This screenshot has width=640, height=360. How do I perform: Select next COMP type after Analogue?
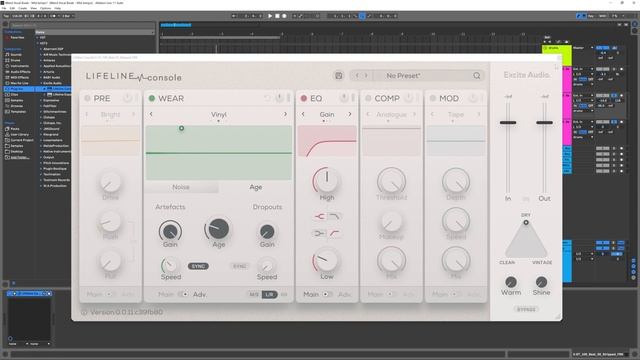coord(414,114)
